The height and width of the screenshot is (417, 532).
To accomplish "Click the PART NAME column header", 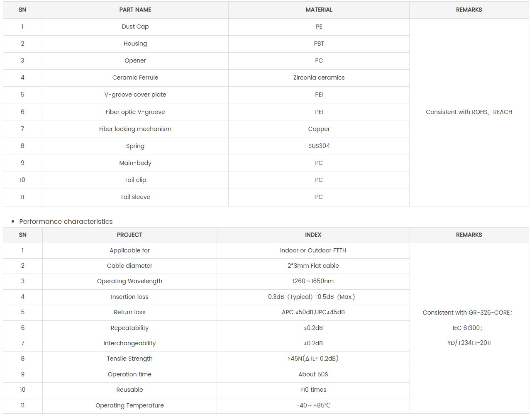I will (135, 10).
